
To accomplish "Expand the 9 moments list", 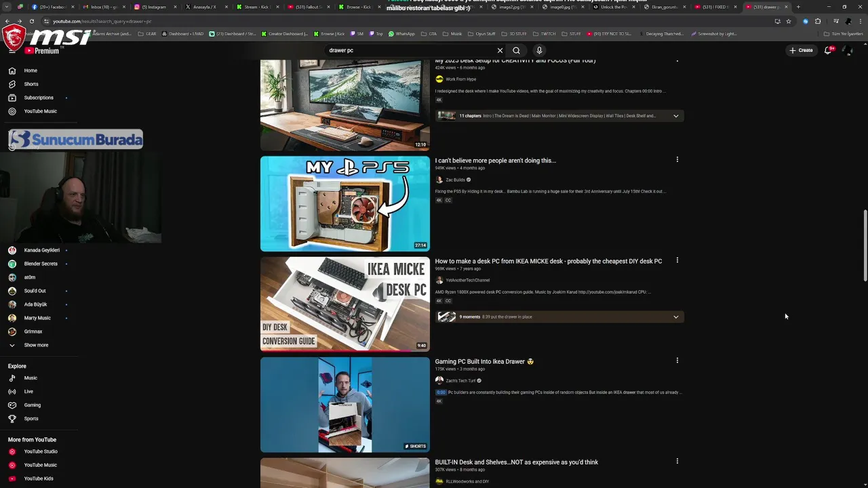I will [675, 317].
